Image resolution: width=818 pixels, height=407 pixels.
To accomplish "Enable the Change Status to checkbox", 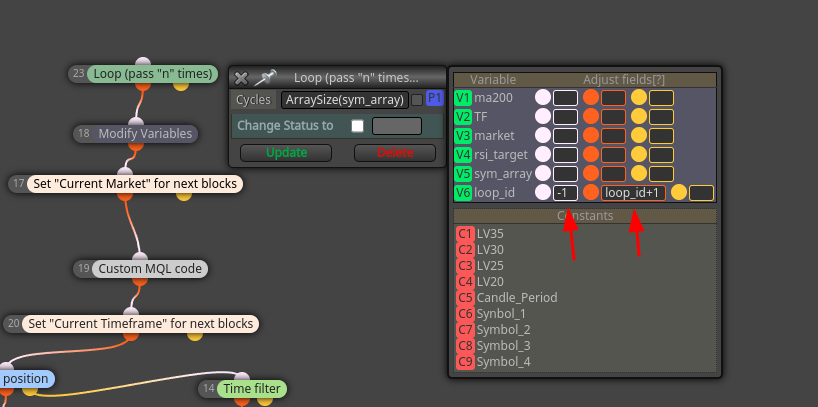I will point(357,126).
